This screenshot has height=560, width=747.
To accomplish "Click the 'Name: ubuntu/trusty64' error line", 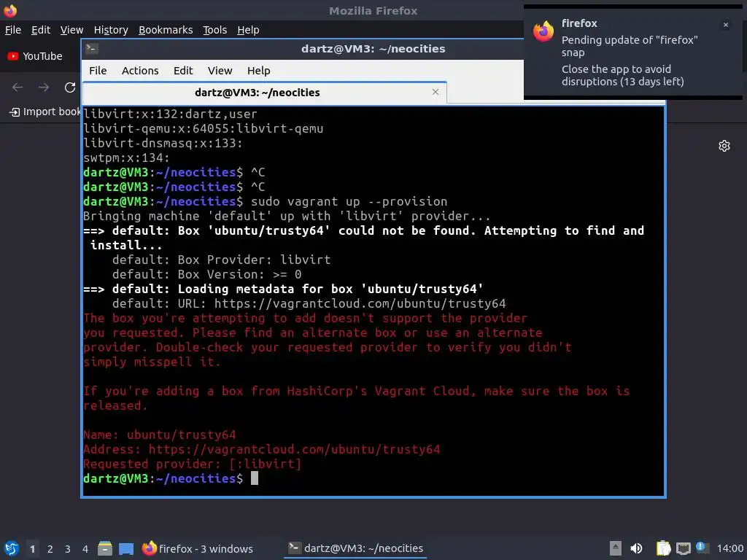I will click(x=160, y=435).
